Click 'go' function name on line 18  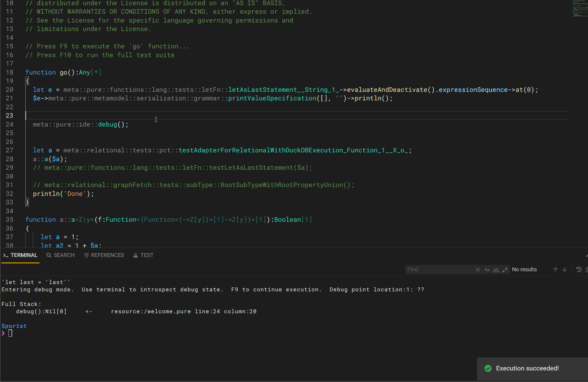(x=64, y=72)
